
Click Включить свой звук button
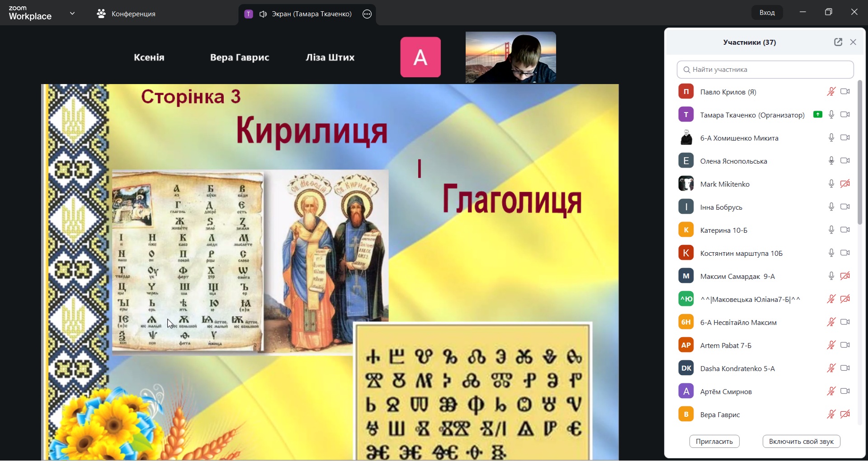point(801,442)
